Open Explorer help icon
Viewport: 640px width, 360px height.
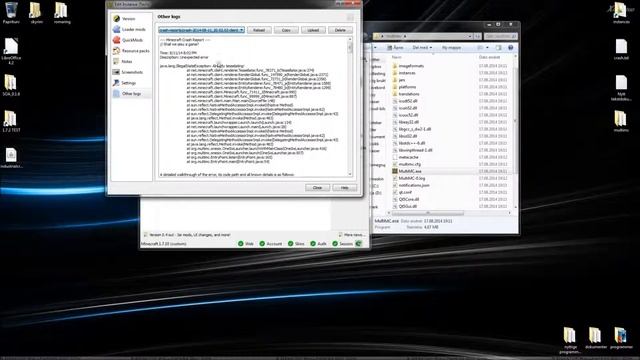[510, 48]
